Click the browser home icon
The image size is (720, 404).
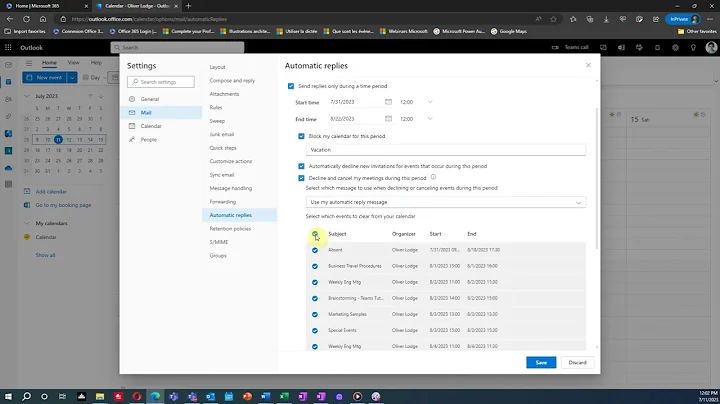click(x=43, y=19)
